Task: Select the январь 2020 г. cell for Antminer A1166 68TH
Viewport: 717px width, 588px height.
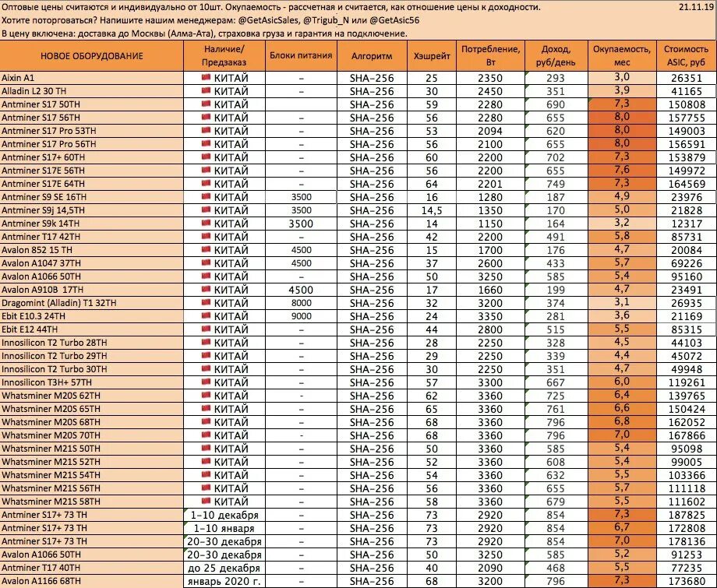Action: pos(224,579)
